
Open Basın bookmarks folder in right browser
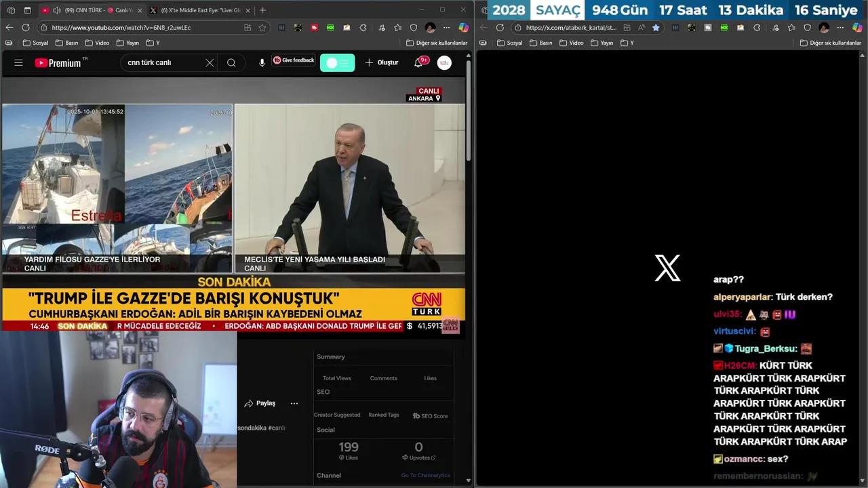[541, 43]
